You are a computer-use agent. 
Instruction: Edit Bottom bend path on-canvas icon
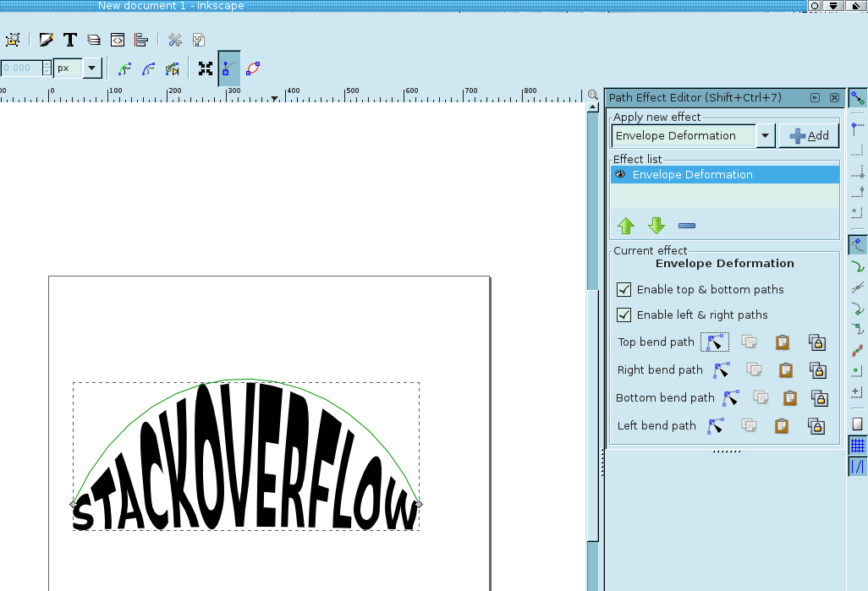731,398
